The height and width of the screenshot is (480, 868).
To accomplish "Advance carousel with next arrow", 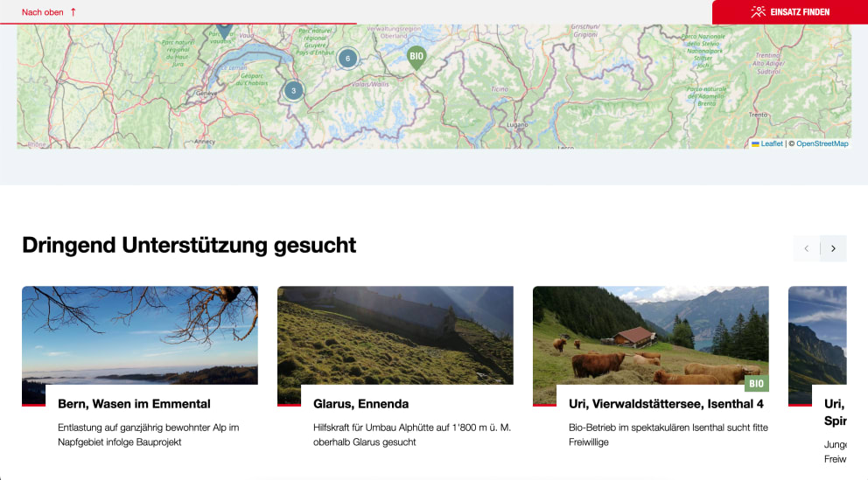I will pyautogui.click(x=833, y=248).
